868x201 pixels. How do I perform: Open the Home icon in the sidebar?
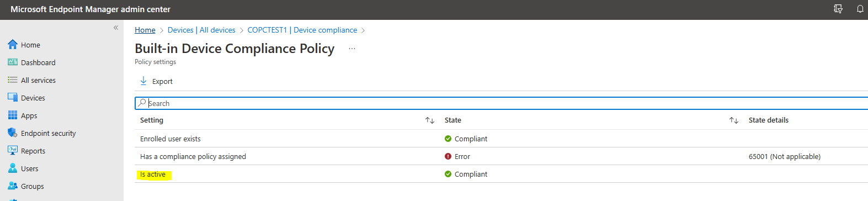pyautogui.click(x=12, y=45)
